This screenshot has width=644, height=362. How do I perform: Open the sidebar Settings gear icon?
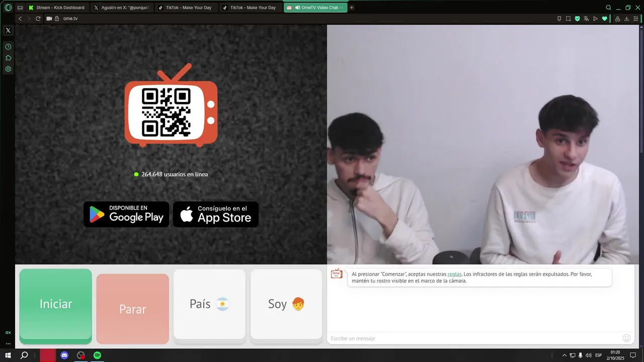[8, 69]
